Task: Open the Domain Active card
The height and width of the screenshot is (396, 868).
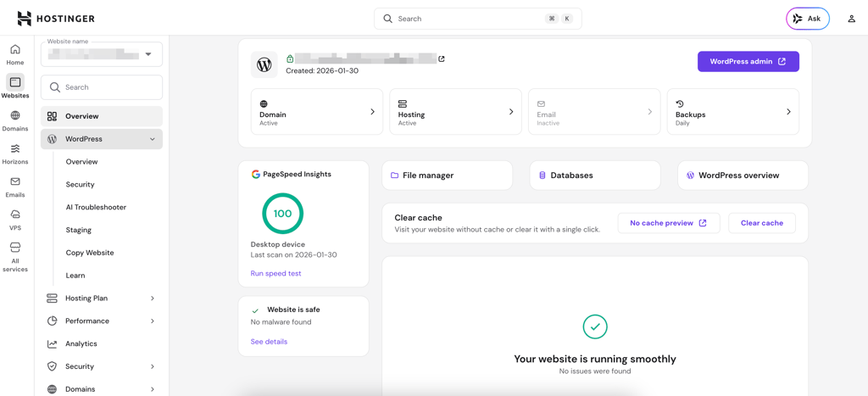Action: (317, 111)
